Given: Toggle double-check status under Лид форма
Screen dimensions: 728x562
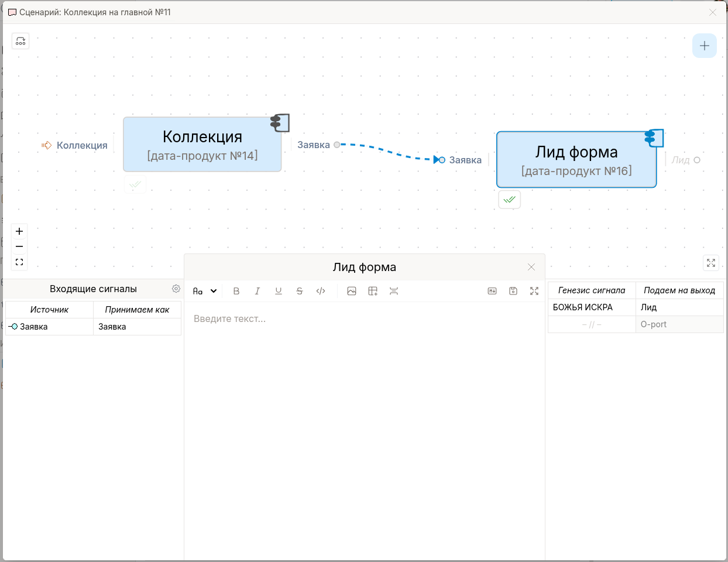Looking at the screenshot, I should point(510,200).
